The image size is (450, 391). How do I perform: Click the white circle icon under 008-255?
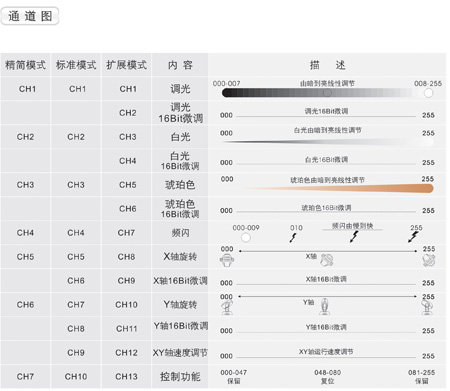(x=428, y=93)
